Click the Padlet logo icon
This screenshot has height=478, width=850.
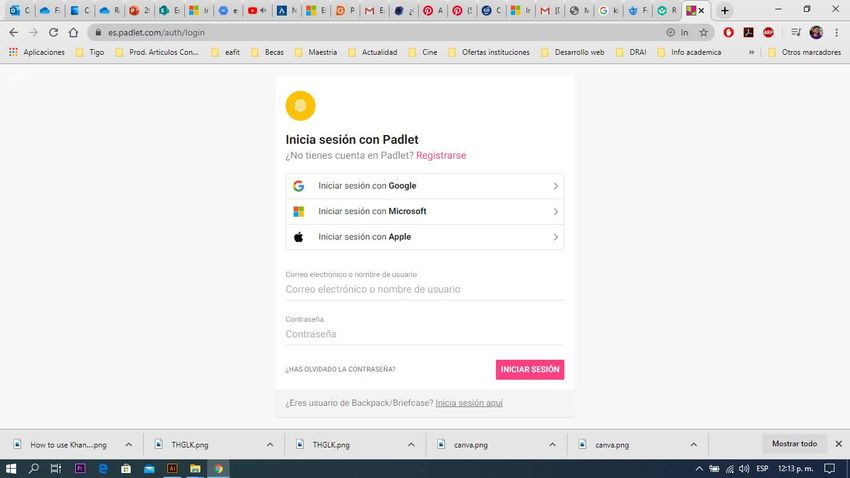coord(300,106)
